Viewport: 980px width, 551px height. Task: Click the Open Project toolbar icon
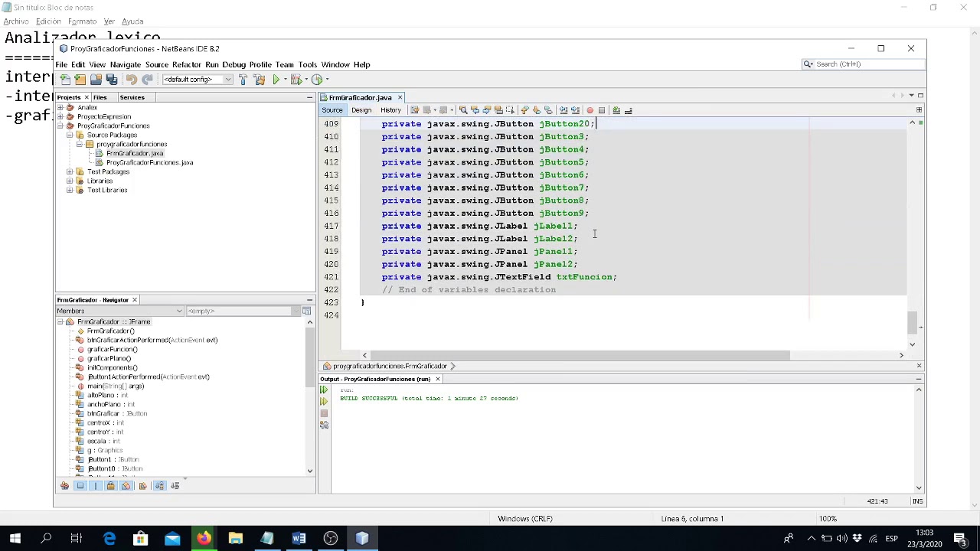[96, 80]
